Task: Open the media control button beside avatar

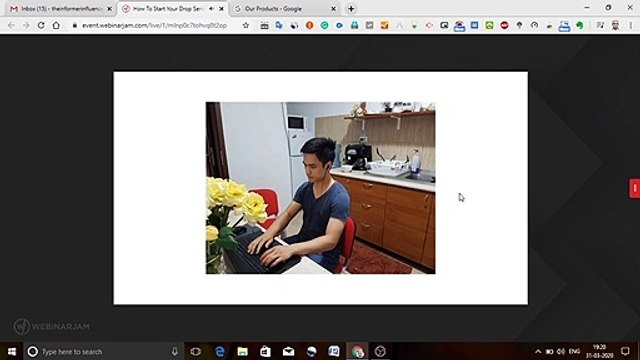Action: [600, 25]
